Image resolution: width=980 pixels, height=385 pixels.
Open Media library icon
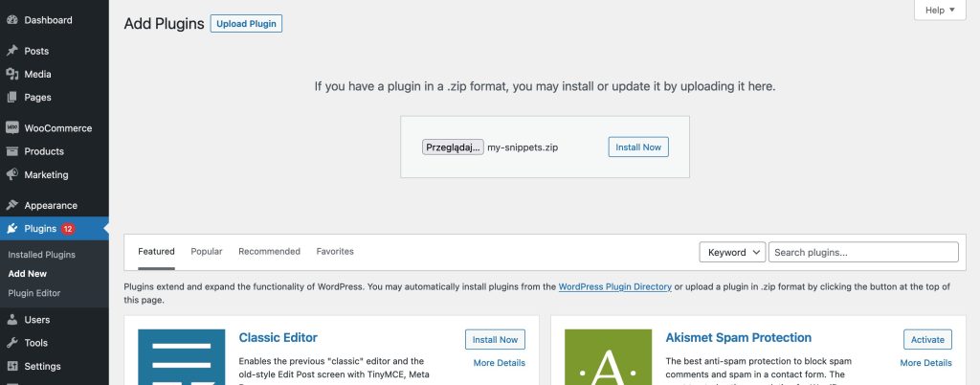pyautogui.click(x=11, y=74)
